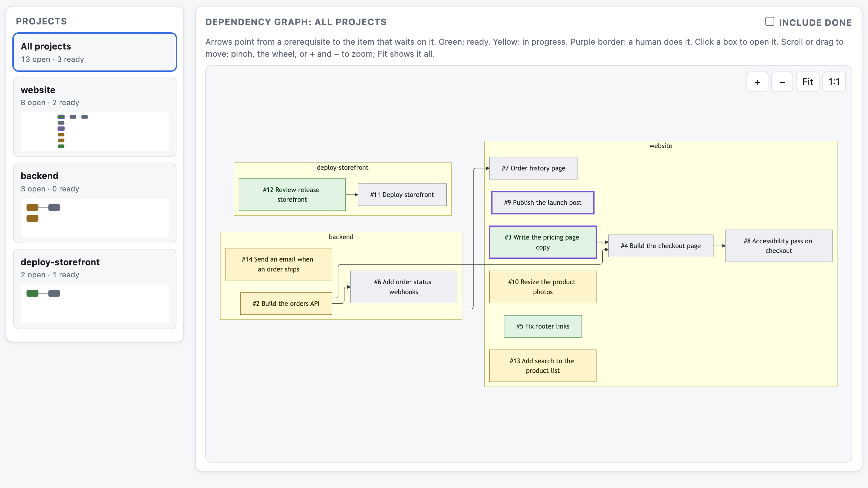Open node #12 Review release storefront

pyautogui.click(x=292, y=195)
